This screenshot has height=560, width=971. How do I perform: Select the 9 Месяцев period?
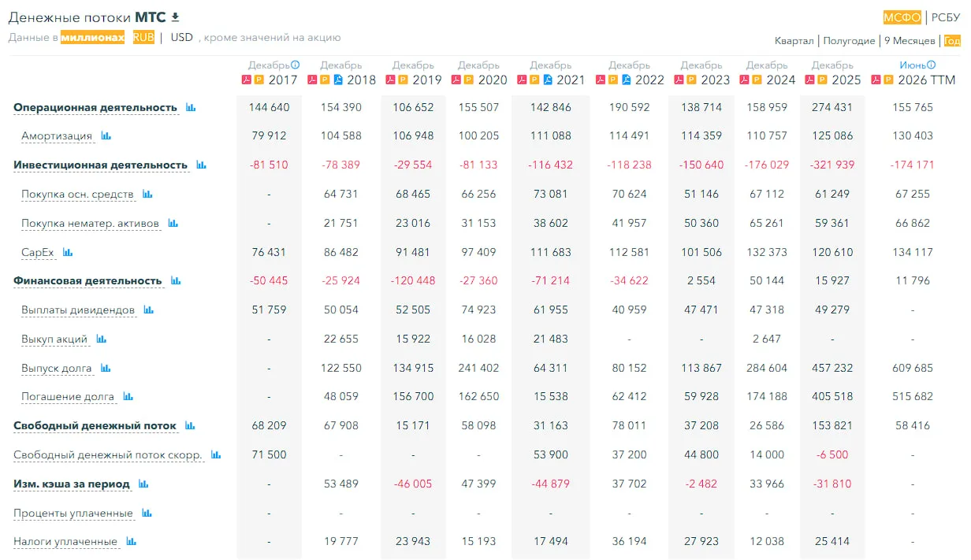coord(910,41)
